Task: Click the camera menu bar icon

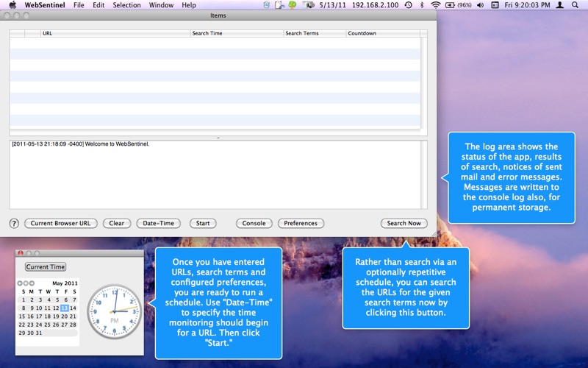Action: [308, 5]
